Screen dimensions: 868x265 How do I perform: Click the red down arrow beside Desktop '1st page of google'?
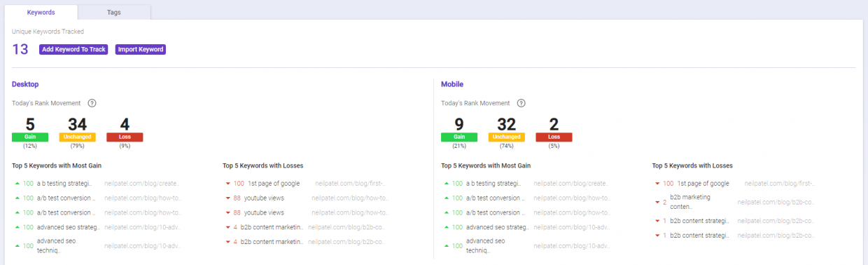[227, 183]
